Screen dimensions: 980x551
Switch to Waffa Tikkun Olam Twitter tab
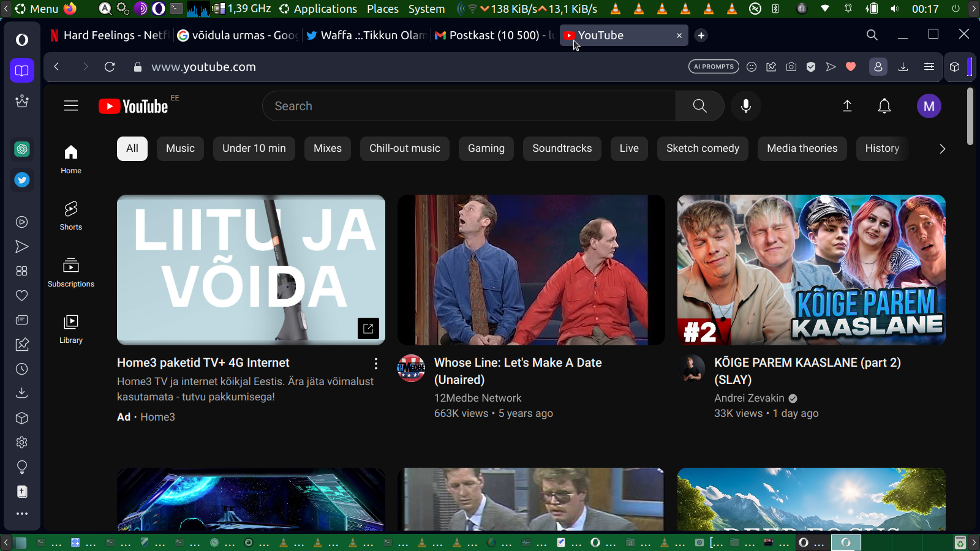pyautogui.click(x=366, y=36)
